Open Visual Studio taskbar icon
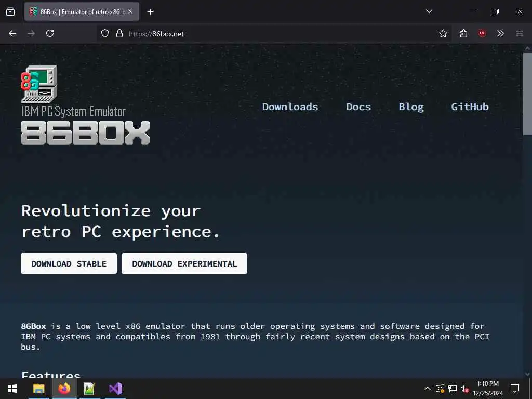 click(115, 389)
